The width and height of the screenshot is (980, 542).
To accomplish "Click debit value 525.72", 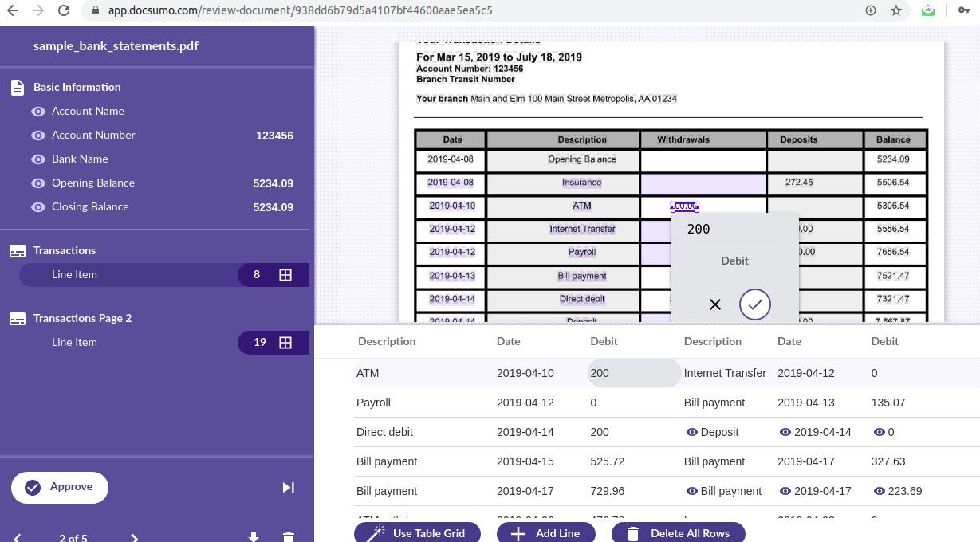I will click(x=607, y=461).
